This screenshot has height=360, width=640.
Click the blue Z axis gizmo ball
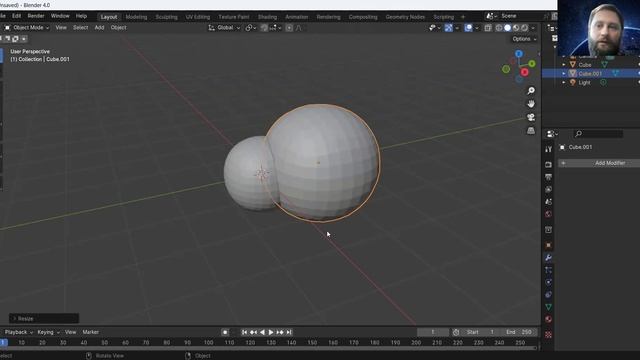tap(519, 54)
